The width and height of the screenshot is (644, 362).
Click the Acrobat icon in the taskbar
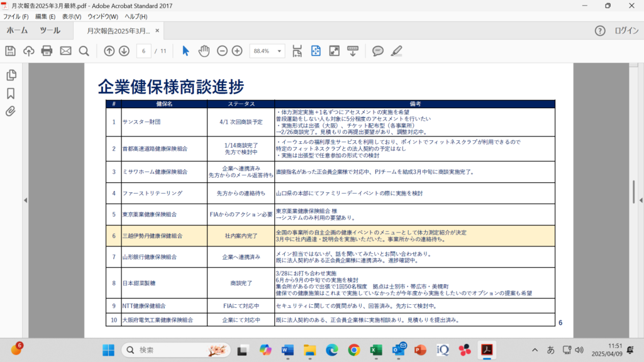tap(487, 350)
